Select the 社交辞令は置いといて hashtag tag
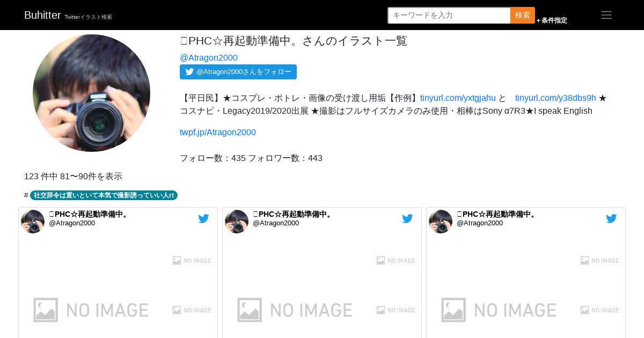Screen dimensions: 644x338 coord(104,195)
